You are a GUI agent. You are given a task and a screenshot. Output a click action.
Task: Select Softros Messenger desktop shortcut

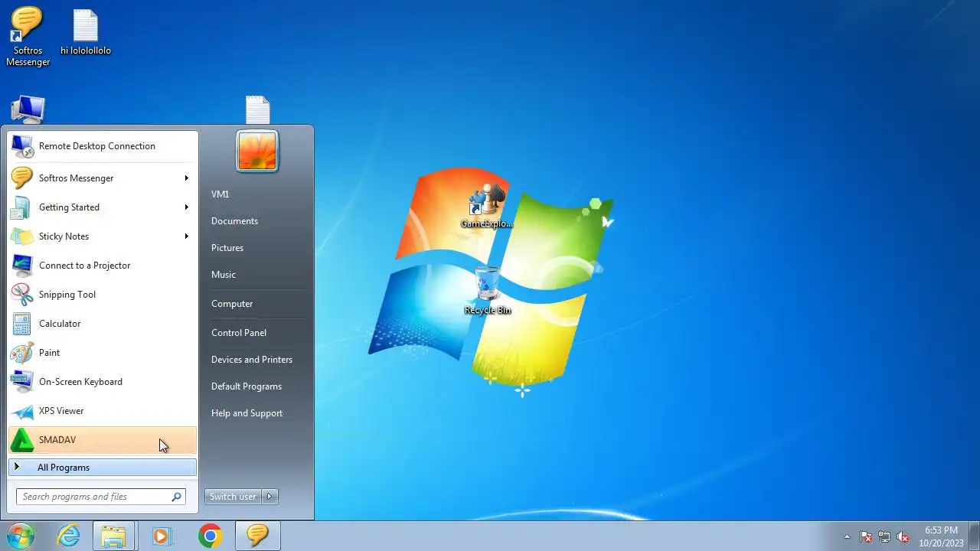[x=28, y=37]
